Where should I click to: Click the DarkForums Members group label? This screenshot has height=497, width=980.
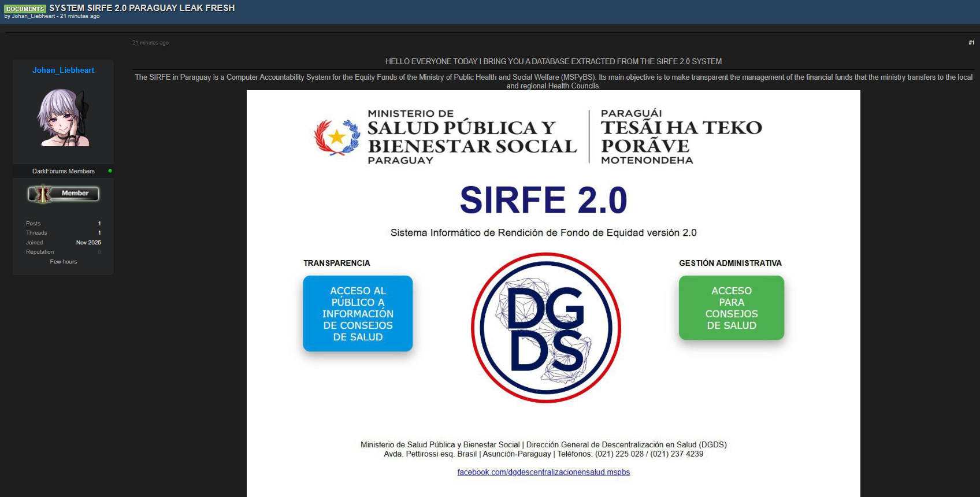(x=63, y=171)
